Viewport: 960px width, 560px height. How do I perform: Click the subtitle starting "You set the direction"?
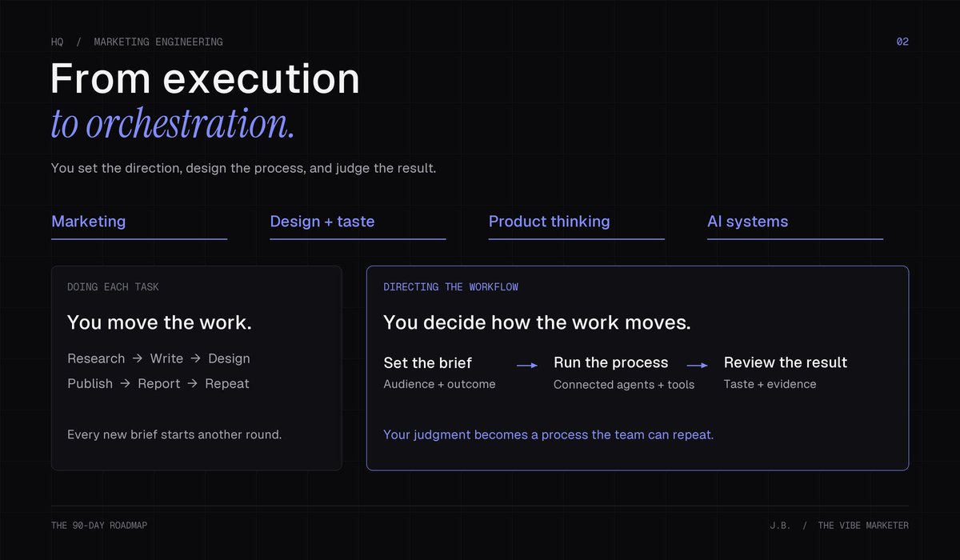tap(243, 169)
